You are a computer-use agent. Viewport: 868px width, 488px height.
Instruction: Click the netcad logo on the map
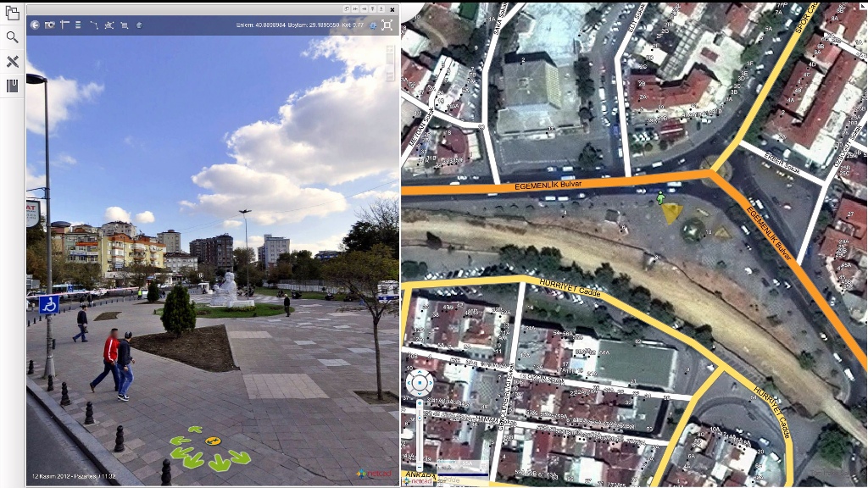417,480
